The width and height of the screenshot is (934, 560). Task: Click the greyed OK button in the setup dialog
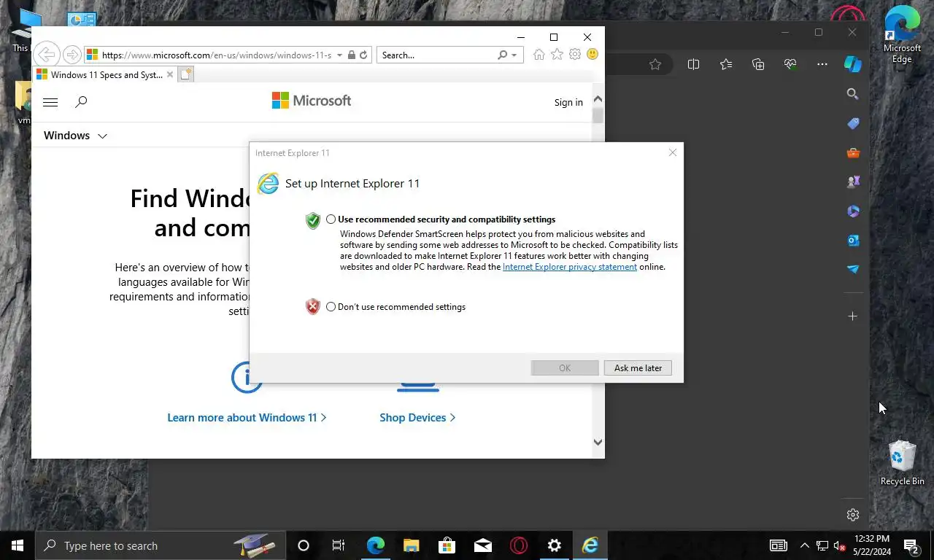tap(565, 368)
